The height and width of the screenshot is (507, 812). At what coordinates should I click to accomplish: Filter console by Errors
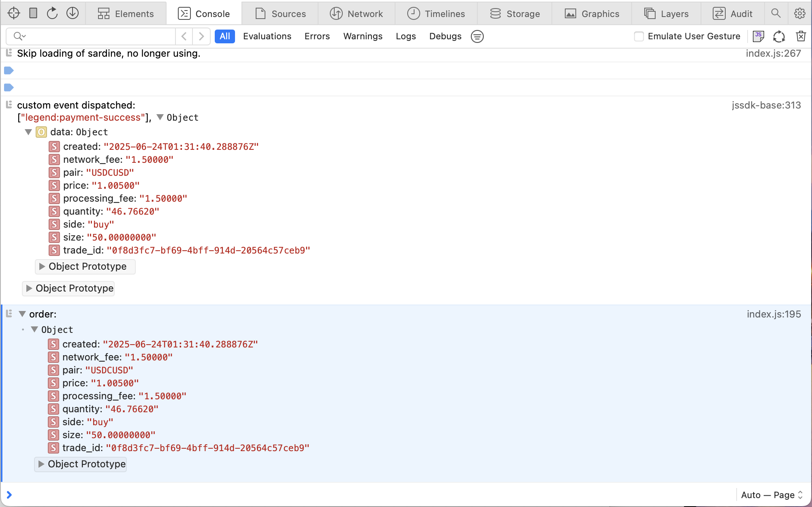tap(317, 36)
